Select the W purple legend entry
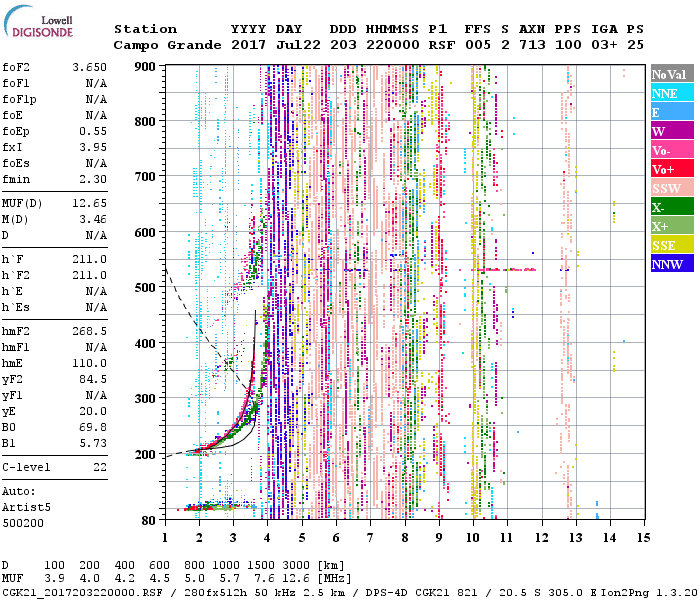The width and height of the screenshot is (700, 600). click(x=671, y=131)
